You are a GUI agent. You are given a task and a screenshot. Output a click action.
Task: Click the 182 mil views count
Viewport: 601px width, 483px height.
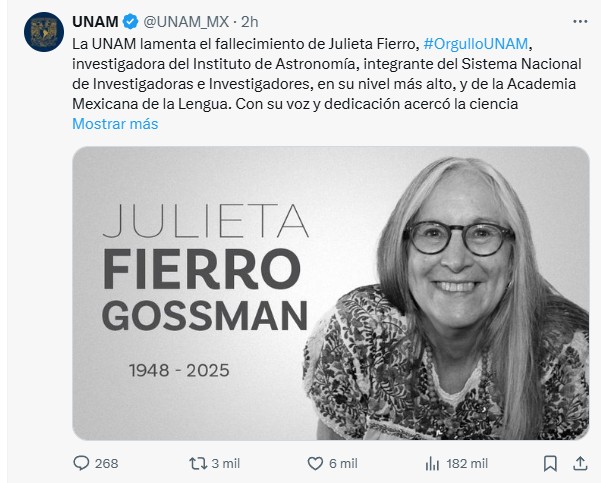pyautogui.click(x=469, y=463)
